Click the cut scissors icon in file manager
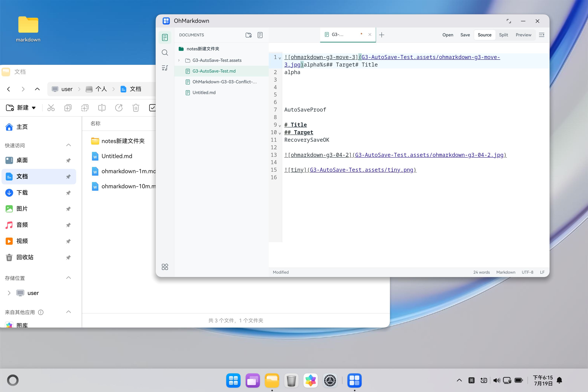 51,108
